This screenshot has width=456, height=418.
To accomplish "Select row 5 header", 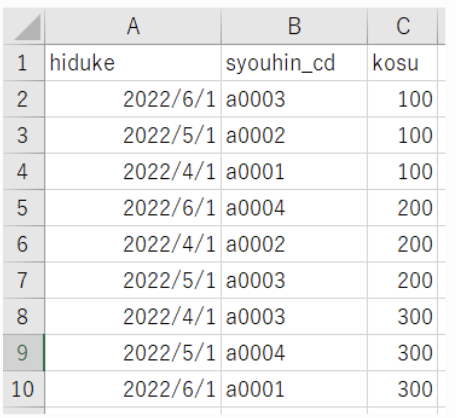I will tap(24, 208).
